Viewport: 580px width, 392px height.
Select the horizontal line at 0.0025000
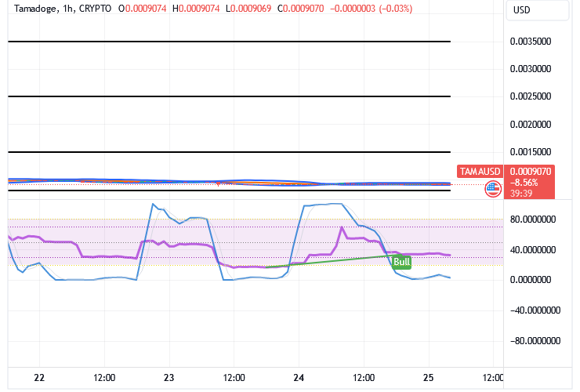click(230, 96)
